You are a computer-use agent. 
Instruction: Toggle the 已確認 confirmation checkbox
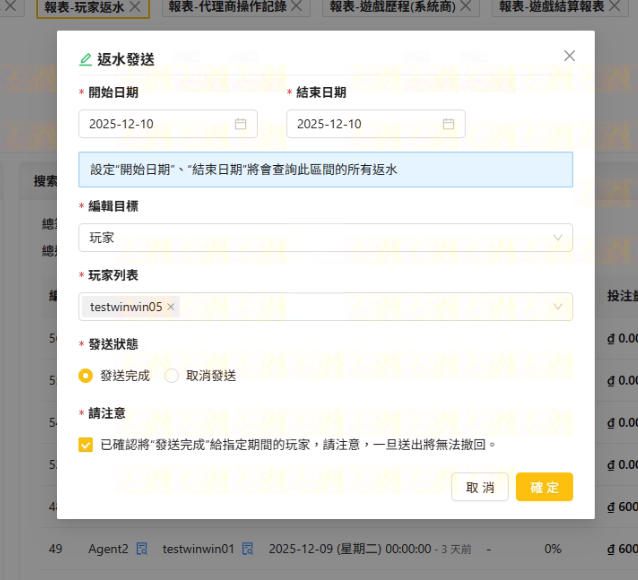[86, 444]
